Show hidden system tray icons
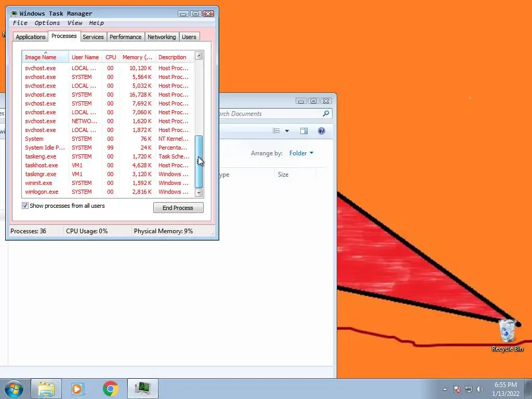 tap(445, 389)
